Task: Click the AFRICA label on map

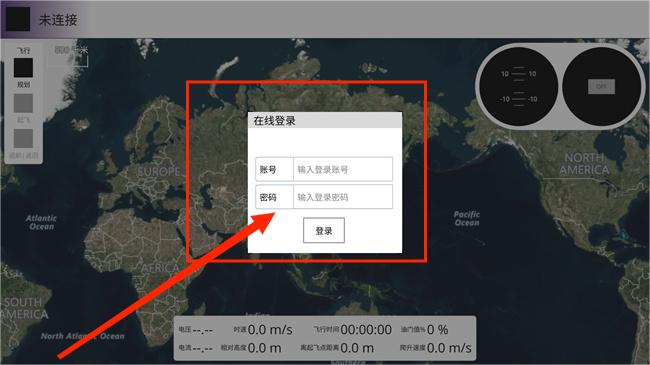Action: click(160, 268)
